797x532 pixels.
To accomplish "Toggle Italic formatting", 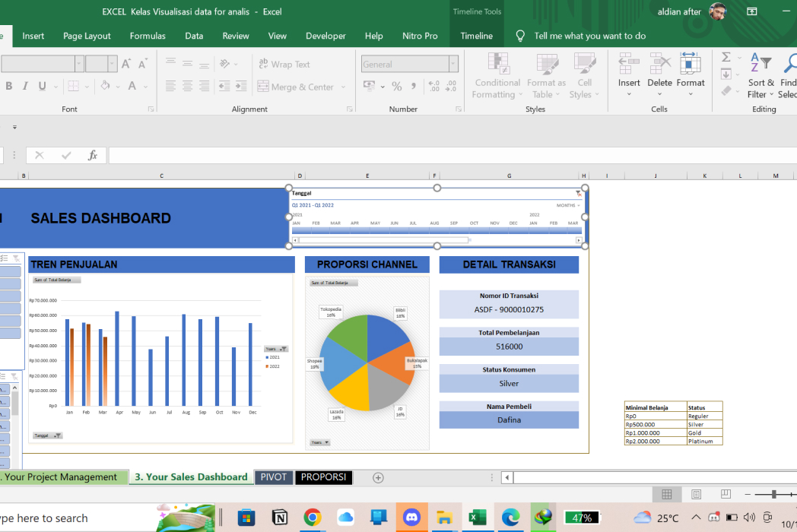I will (25, 87).
